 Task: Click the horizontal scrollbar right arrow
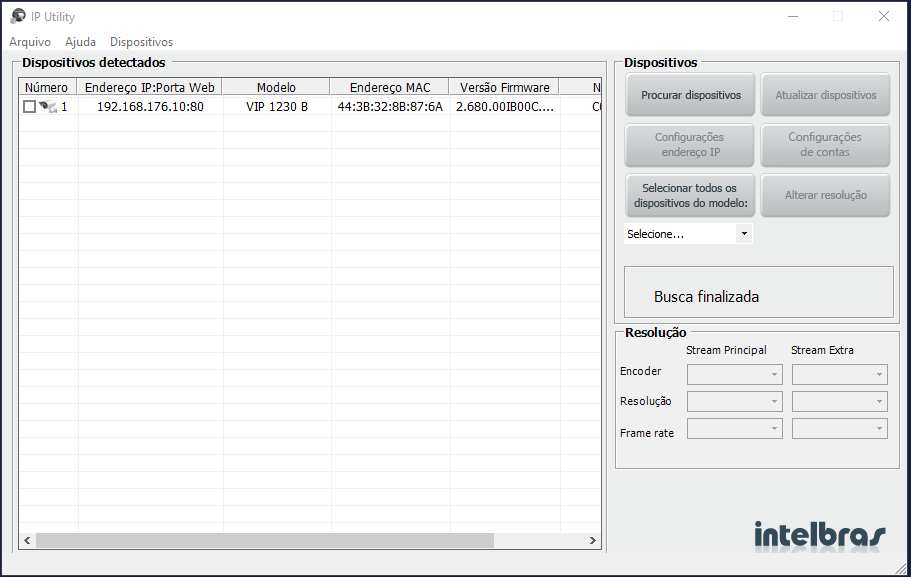(593, 541)
